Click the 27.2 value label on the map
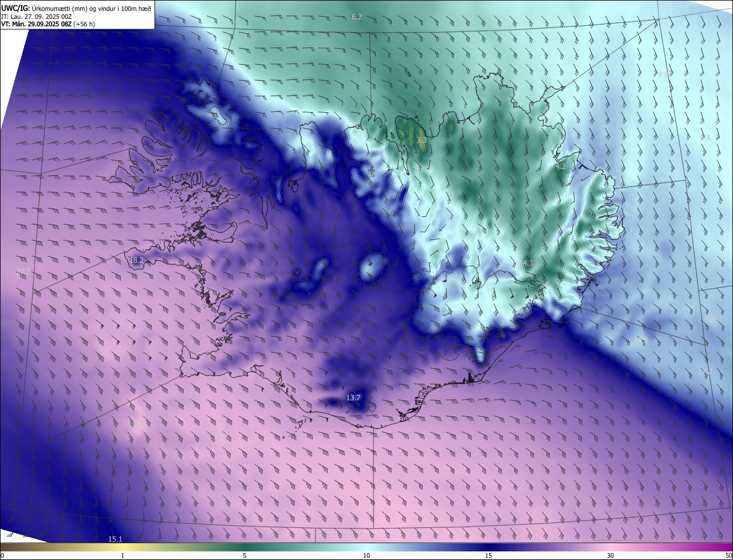The width and height of the screenshot is (733, 560). [22, 271]
